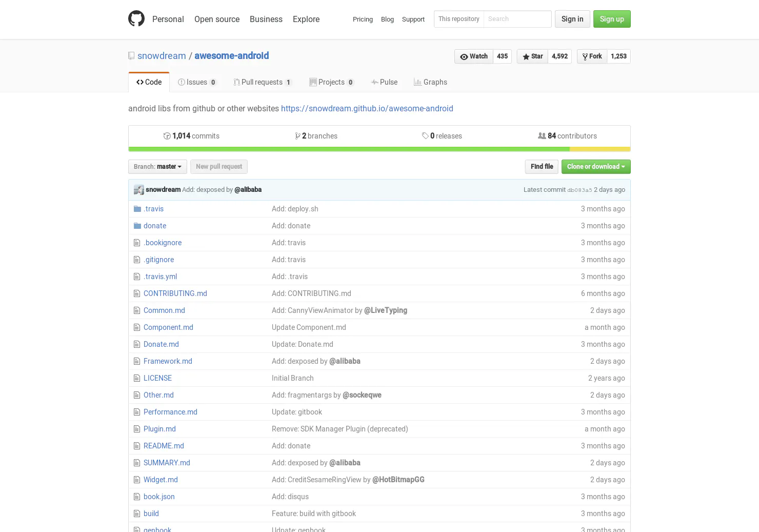This screenshot has width=759, height=532.
Task: Click the file icon beside SUMMARY.md
Action: tap(137, 463)
